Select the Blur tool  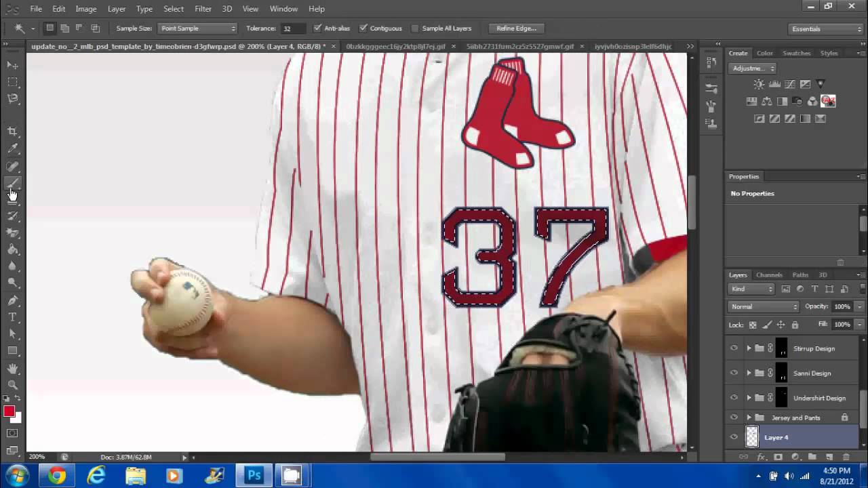(x=12, y=266)
